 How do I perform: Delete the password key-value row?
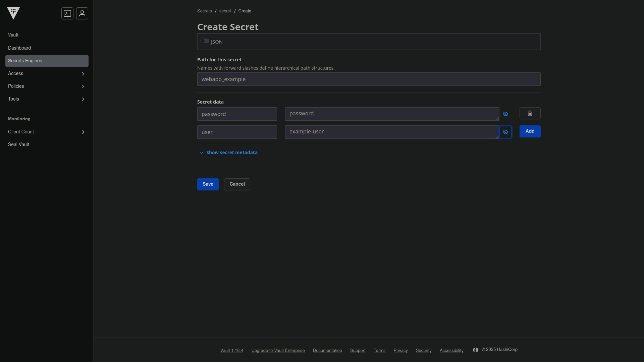coord(530,113)
